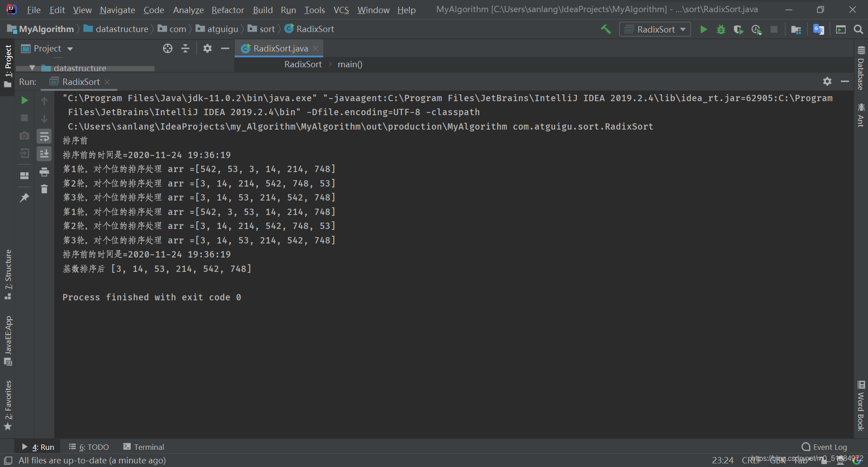
Task: Switch to the 6: TODO tab
Action: click(89, 447)
